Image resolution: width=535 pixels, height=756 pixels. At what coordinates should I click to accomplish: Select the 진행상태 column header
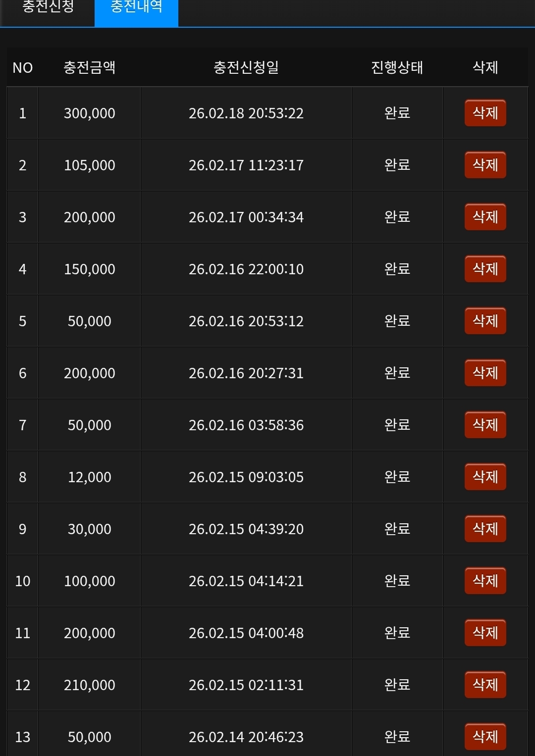[x=397, y=67]
